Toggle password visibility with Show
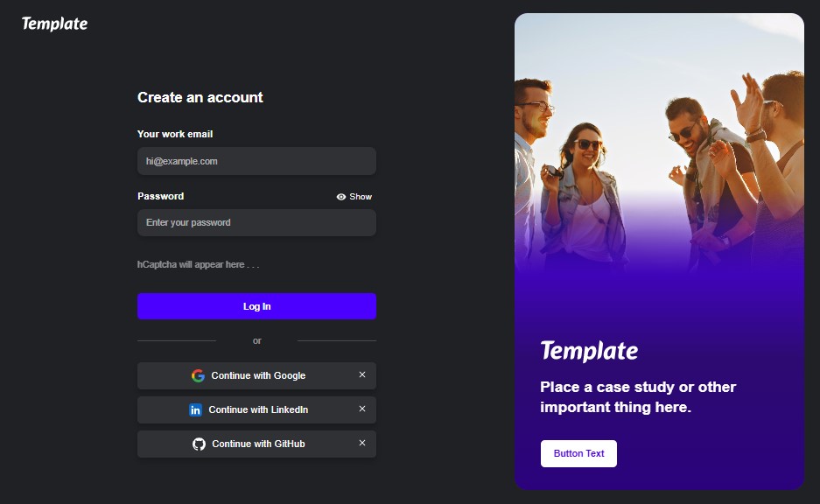 (359, 197)
